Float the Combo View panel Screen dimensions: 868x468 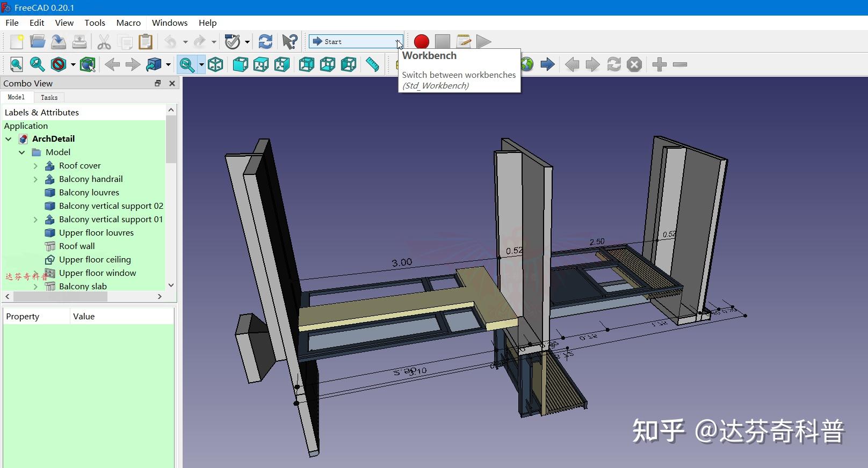(x=158, y=83)
